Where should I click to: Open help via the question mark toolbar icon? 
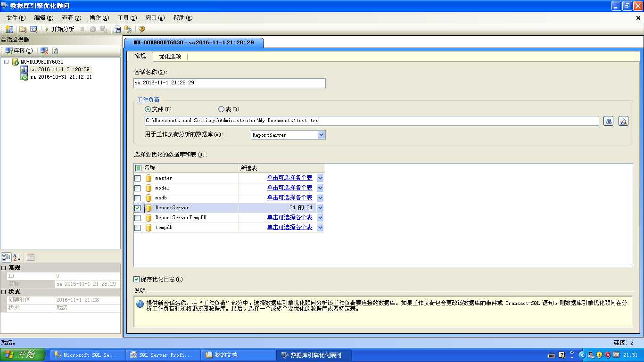(141, 29)
